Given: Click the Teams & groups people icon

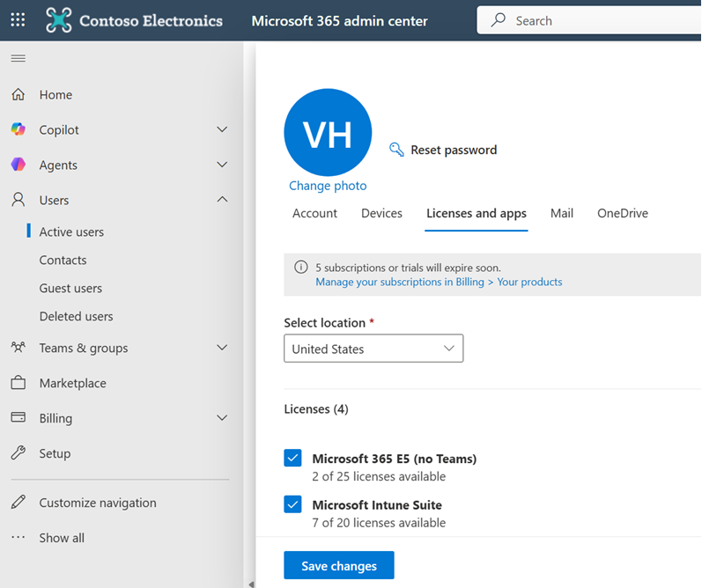Looking at the screenshot, I should 18,347.
